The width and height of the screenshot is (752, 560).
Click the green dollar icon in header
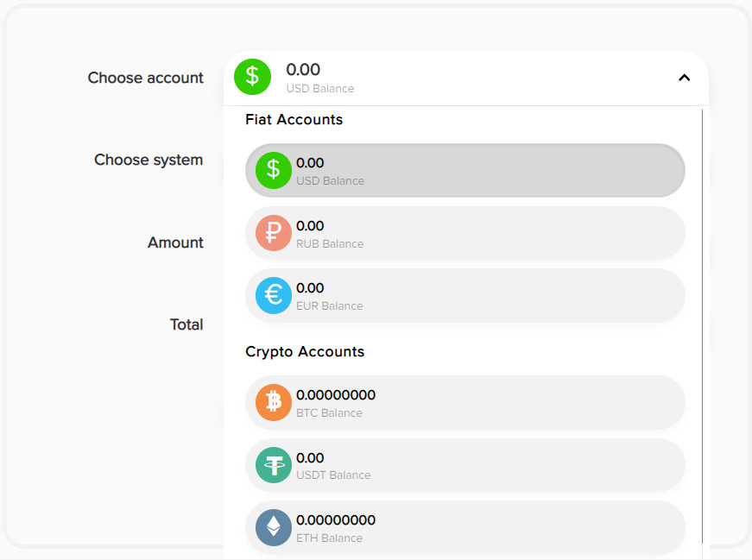(x=252, y=77)
